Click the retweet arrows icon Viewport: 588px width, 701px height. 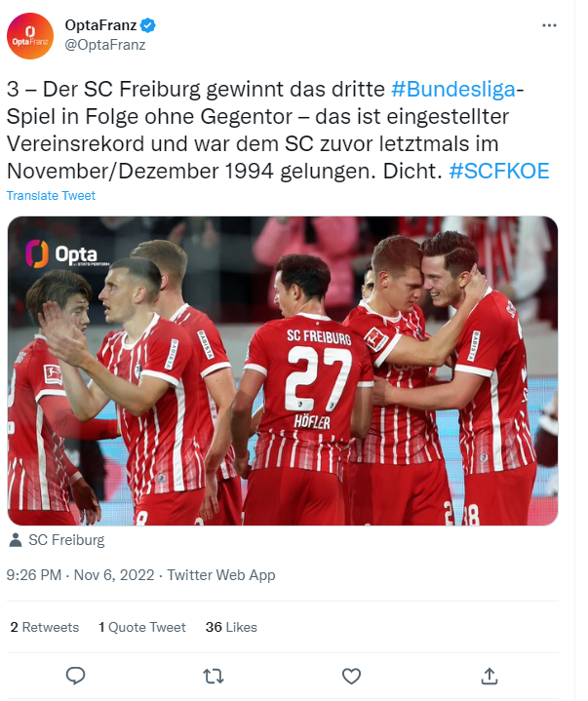214,677
